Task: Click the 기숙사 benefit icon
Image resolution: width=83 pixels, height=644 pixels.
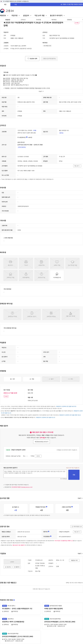Action: [26, 263]
